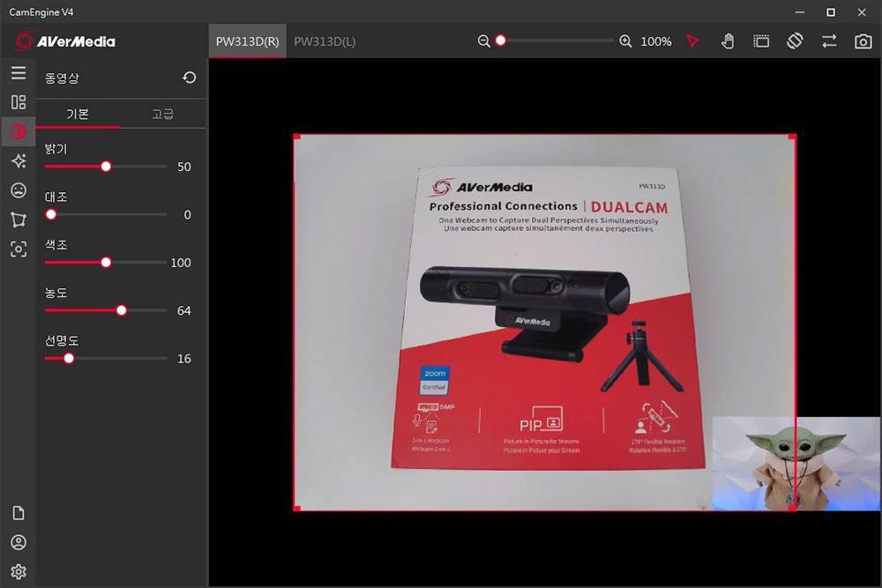Click the brightness value 50
This screenshot has width=882, height=588.
click(x=184, y=167)
